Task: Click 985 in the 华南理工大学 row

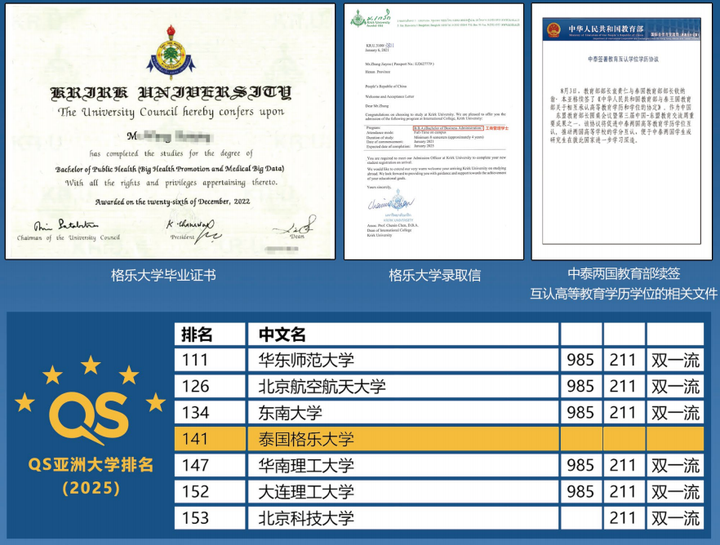Action: point(580,465)
